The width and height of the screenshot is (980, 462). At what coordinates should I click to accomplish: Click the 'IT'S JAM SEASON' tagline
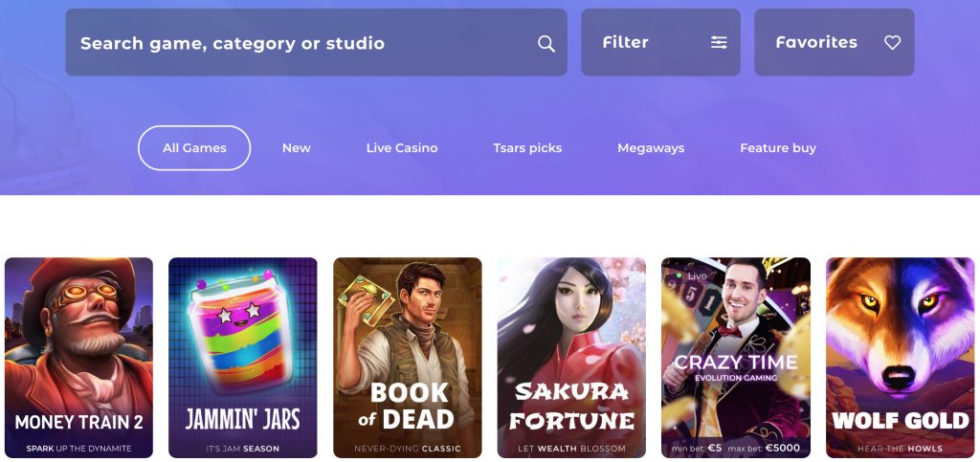click(x=242, y=449)
